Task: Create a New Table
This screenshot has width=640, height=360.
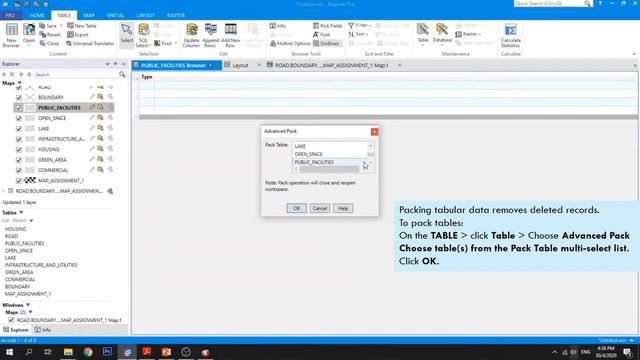Action: [x=82, y=26]
